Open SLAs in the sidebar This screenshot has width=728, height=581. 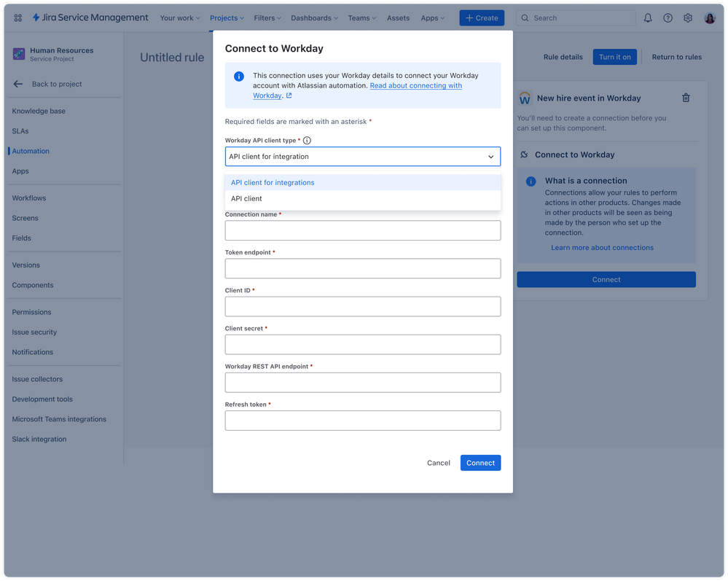[x=20, y=131]
